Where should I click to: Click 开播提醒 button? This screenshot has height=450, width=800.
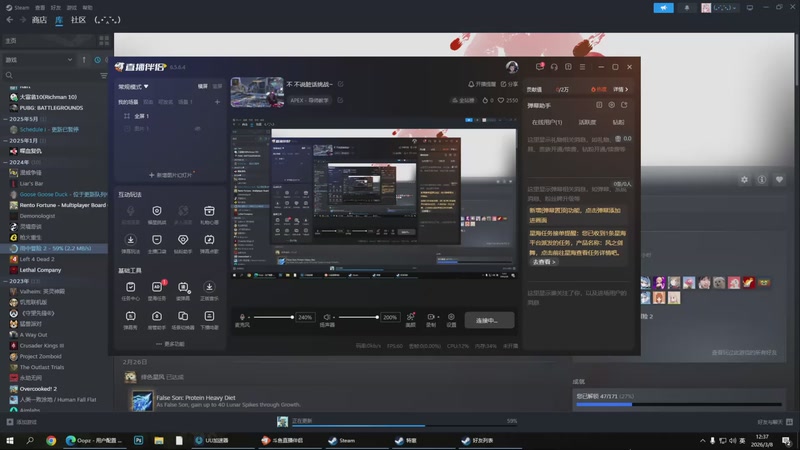482,84
